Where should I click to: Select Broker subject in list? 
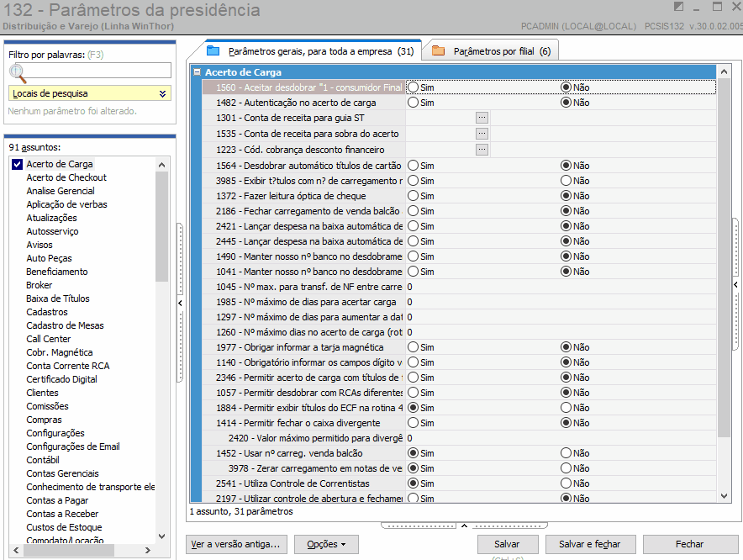coord(39,285)
